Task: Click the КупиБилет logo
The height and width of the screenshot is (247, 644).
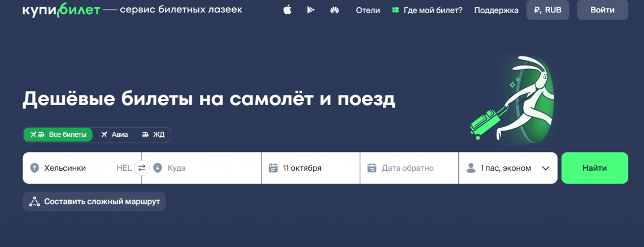Action: point(61,10)
